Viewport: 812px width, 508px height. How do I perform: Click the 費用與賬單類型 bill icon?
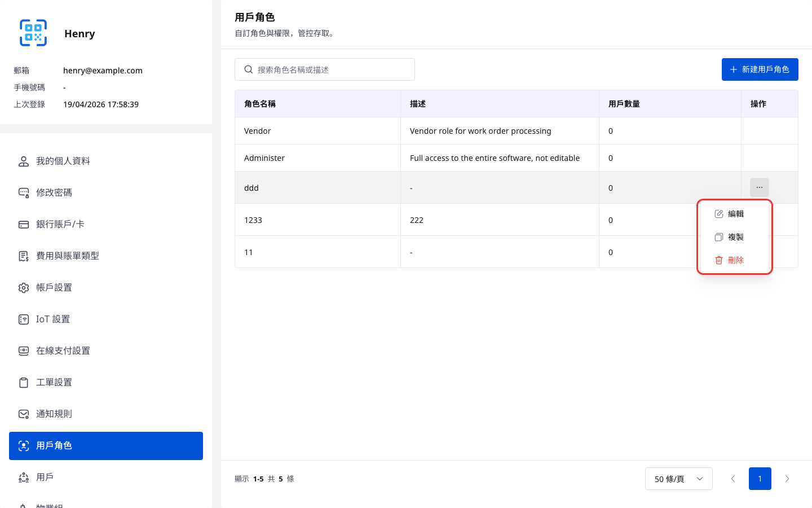tap(24, 256)
